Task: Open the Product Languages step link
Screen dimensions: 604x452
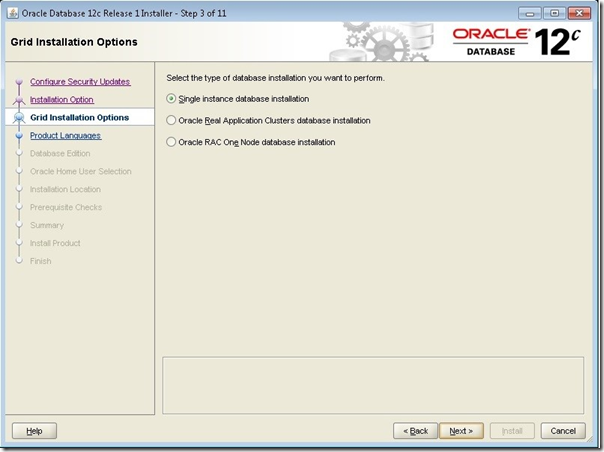Action: click(65, 136)
